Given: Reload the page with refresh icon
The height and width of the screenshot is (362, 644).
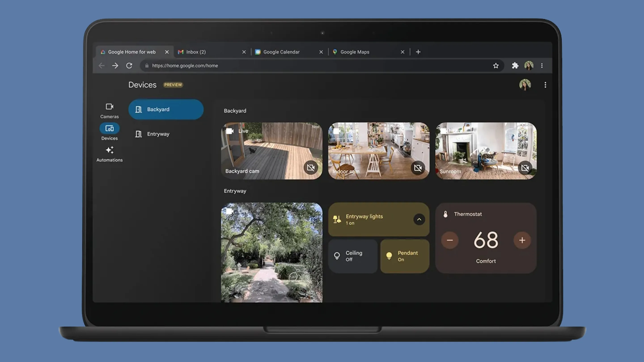Looking at the screenshot, I should pos(129,66).
